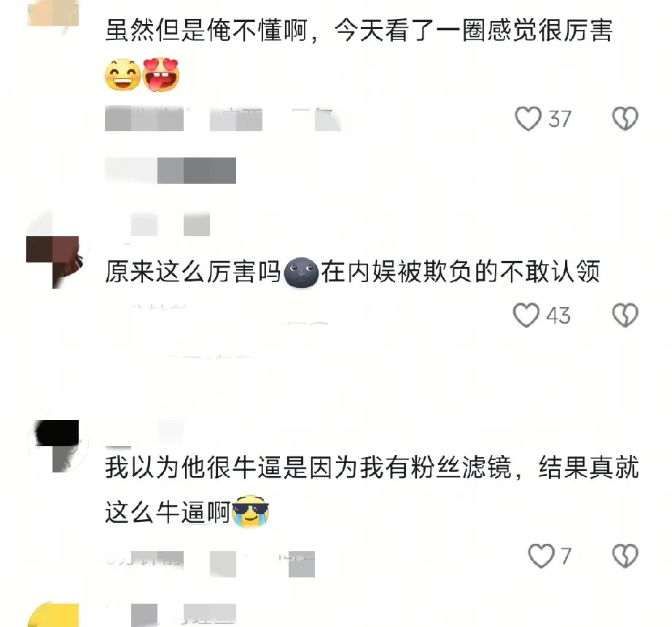Like the comment with 43 likes
The height and width of the screenshot is (627, 672).
pyautogui.click(x=526, y=315)
